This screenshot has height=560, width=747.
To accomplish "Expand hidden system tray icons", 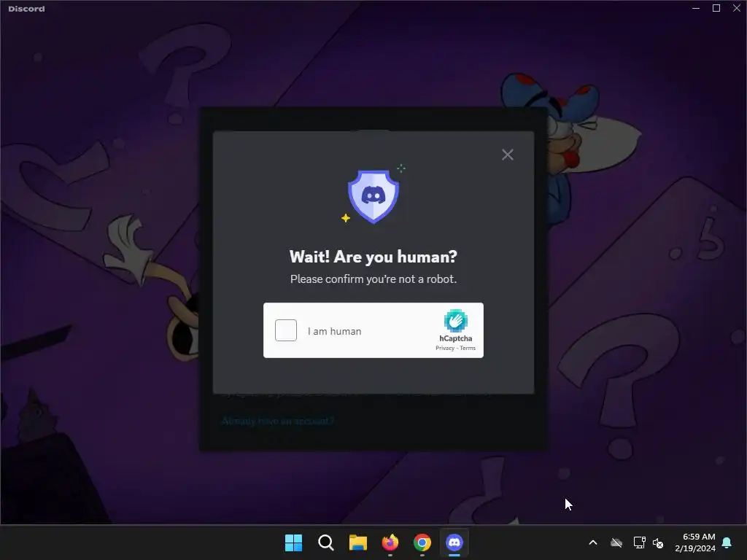I will click(593, 542).
